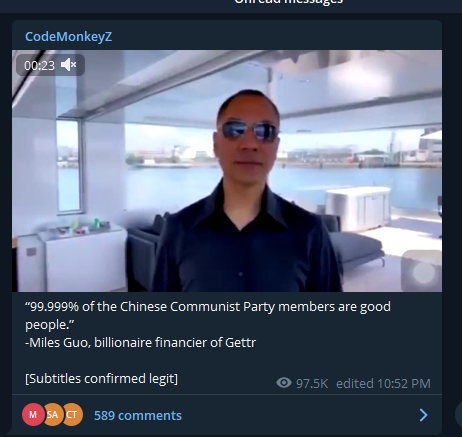Click the 97.5K view count

[x=312, y=383]
